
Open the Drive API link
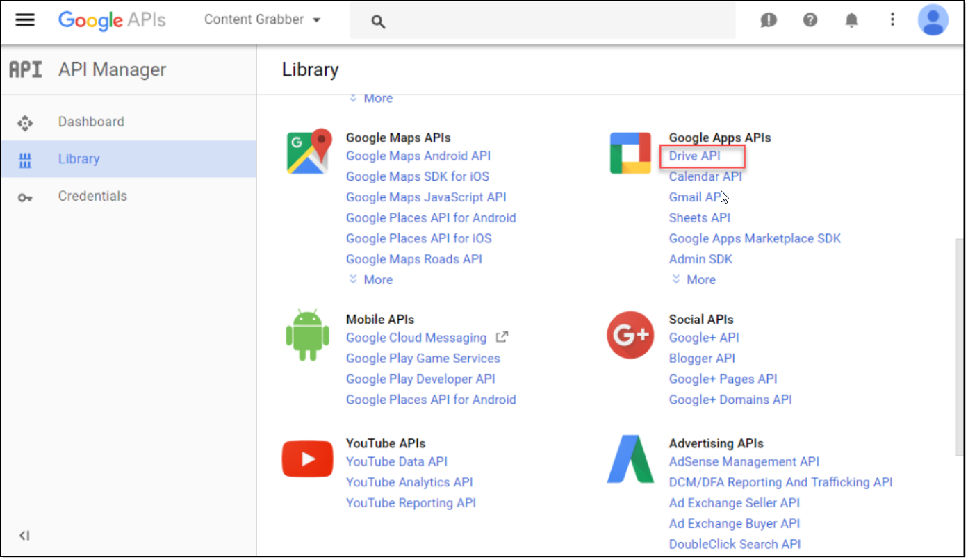pos(694,156)
